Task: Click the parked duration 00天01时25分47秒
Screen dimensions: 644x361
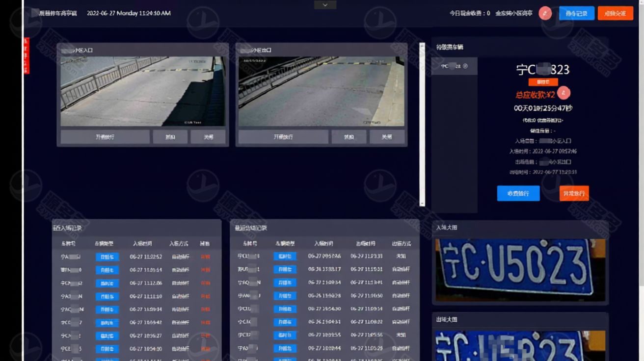Action: 543,108
